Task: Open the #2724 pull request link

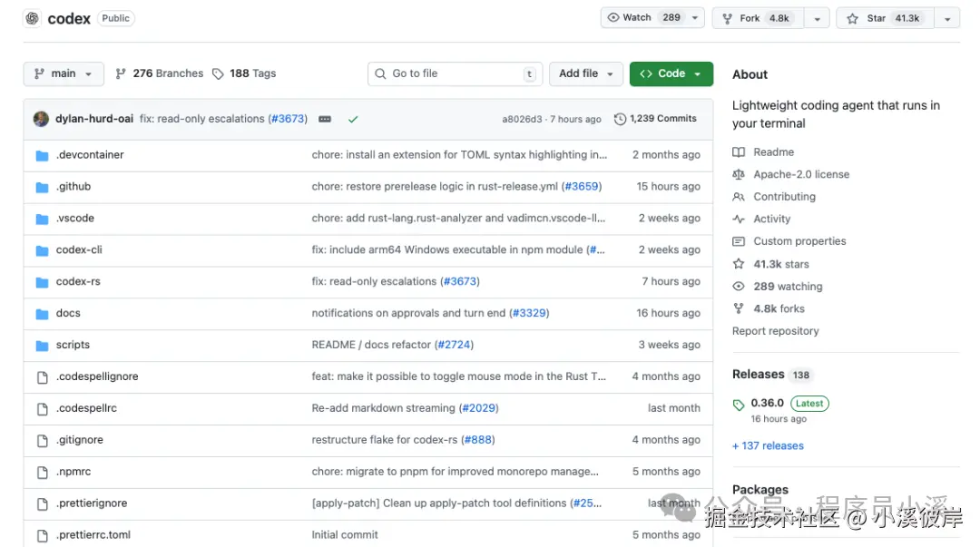Action: (455, 345)
